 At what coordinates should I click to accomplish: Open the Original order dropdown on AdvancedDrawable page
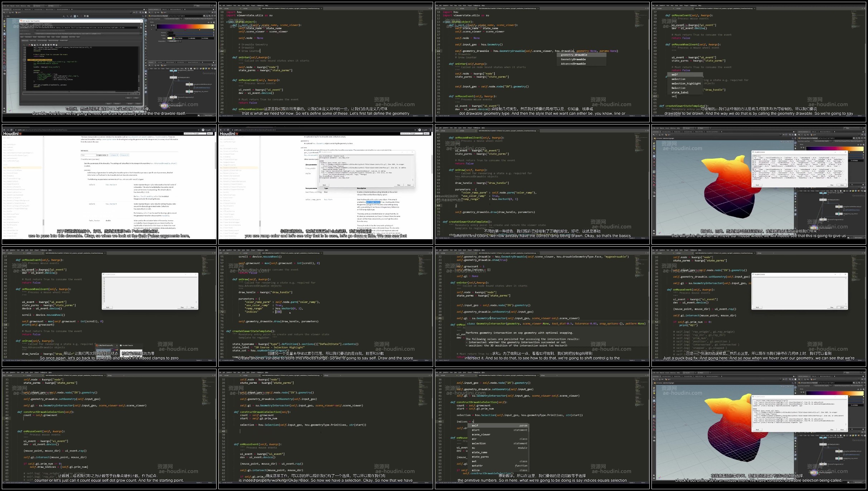point(102,155)
